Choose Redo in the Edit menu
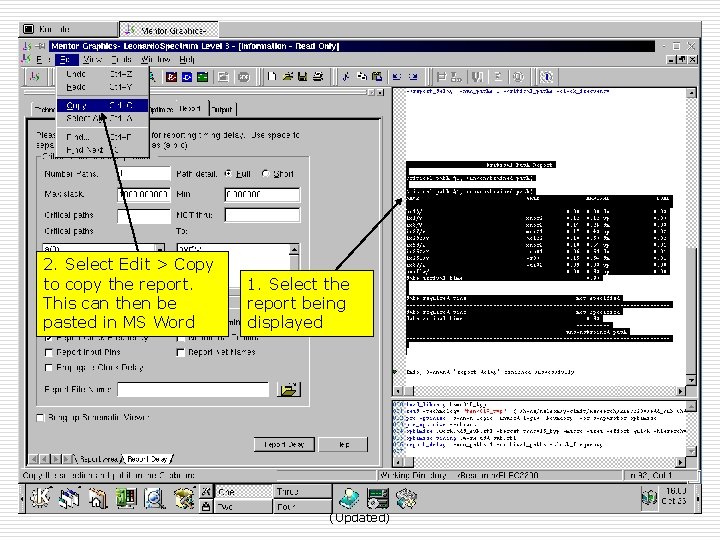Image resolution: width=720 pixels, height=540 pixels. [102, 87]
